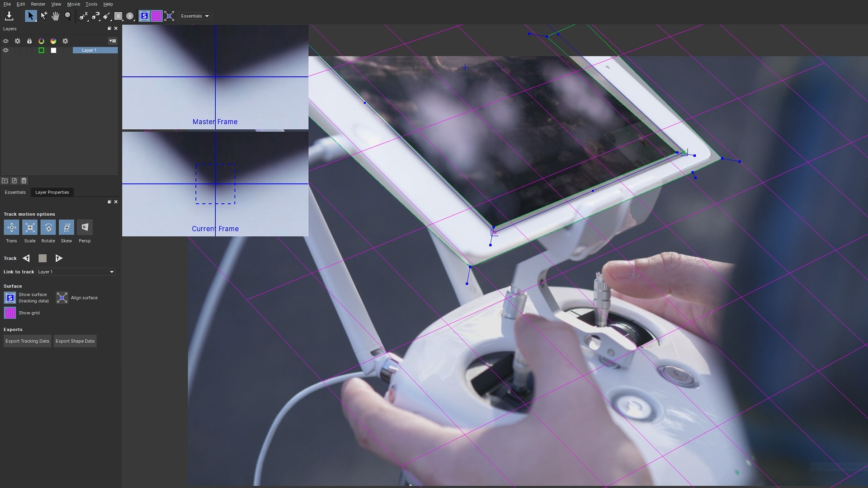Click Layer 1 green spline color swatch
Image resolution: width=868 pixels, height=488 pixels.
click(x=41, y=51)
